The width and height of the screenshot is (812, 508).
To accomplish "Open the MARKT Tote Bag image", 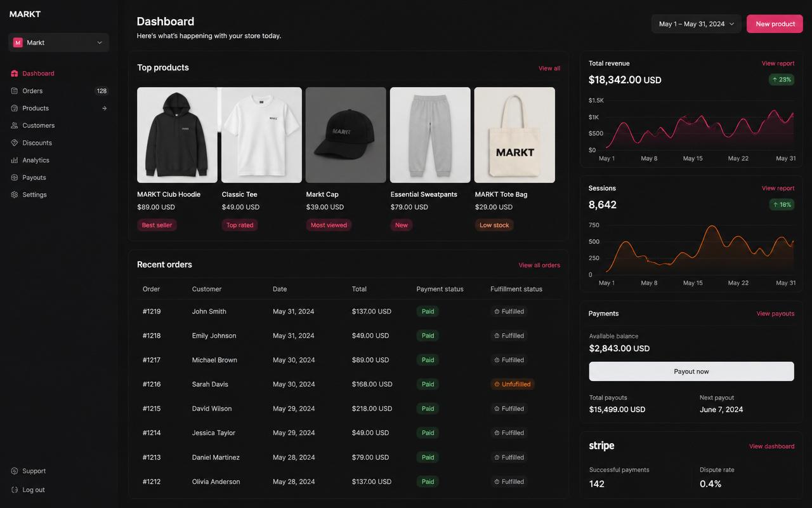I will pyautogui.click(x=514, y=135).
